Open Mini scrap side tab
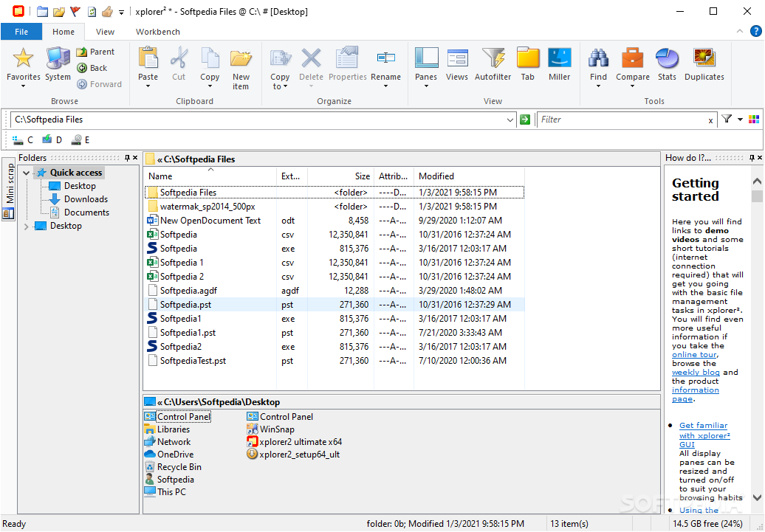This screenshot has width=765, height=532. coord(10,189)
